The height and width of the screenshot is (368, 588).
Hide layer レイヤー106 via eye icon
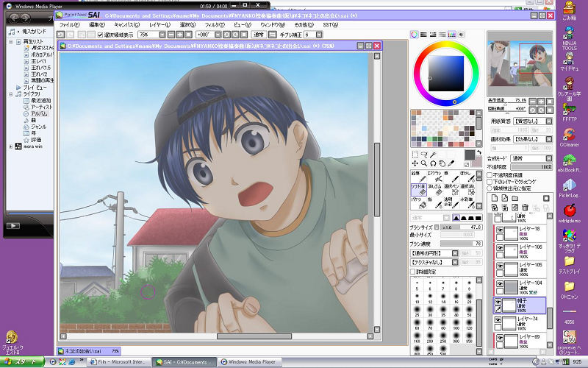coord(500,248)
